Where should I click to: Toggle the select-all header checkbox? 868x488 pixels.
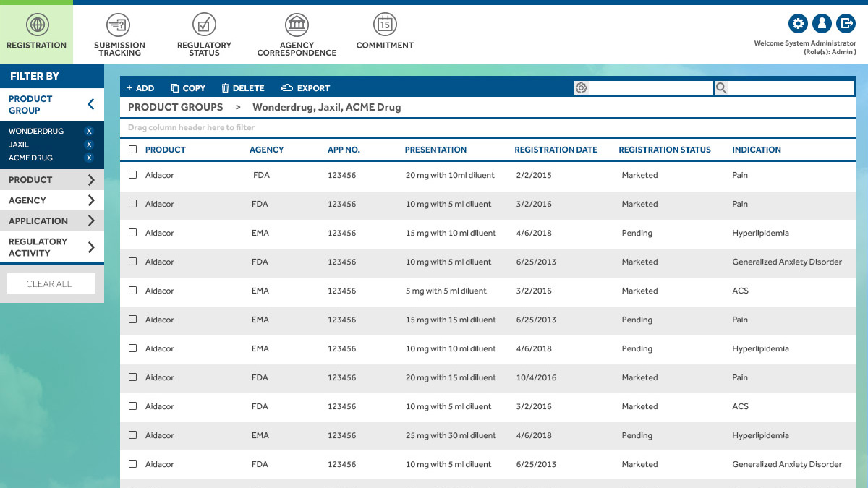point(132,150)
